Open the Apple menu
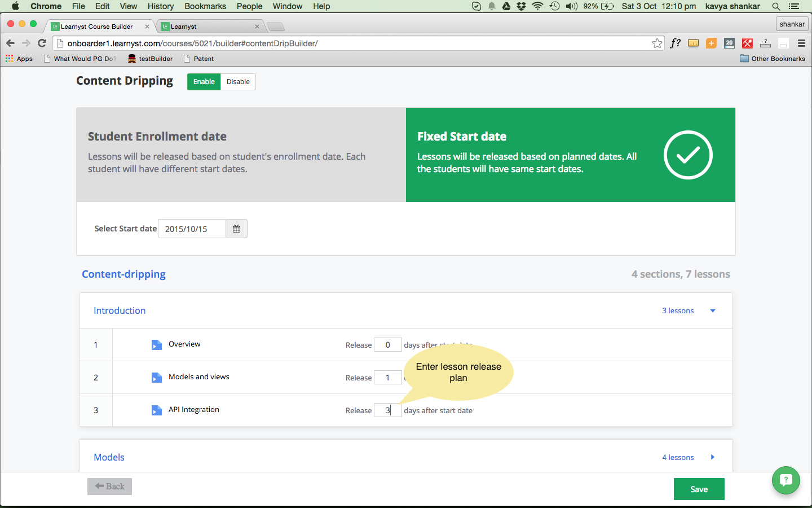The height and width of the screenshot is (508, 812). point(15,6)
